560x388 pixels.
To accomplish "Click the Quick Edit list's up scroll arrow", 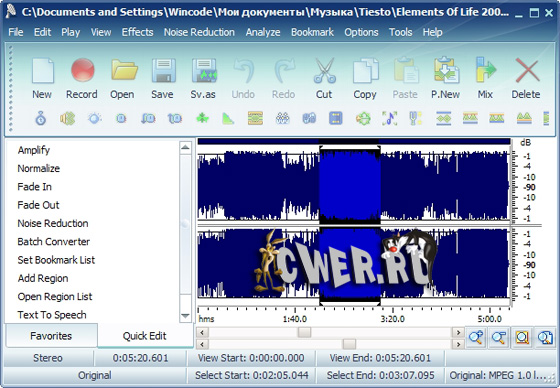I will coord(185,147).
